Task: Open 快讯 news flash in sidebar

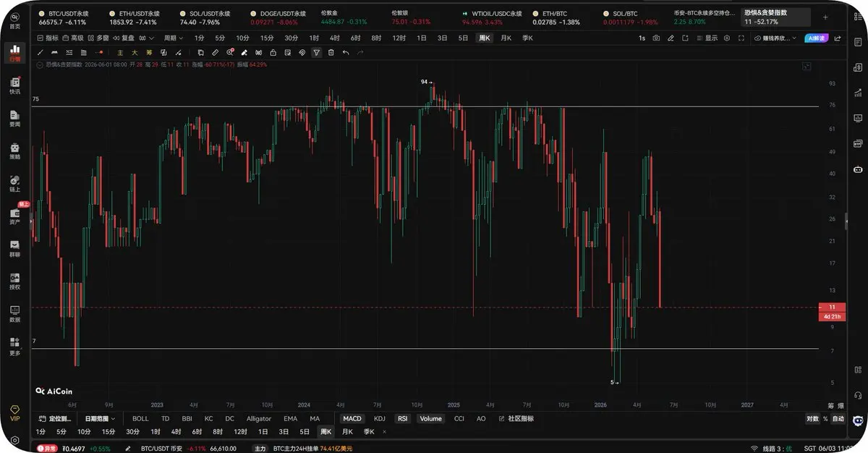Action: 15,86
